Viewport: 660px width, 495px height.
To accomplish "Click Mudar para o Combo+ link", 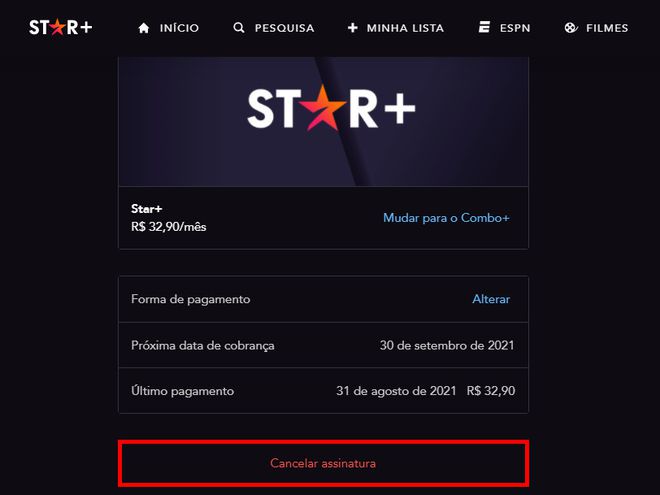I will point(446,218).
